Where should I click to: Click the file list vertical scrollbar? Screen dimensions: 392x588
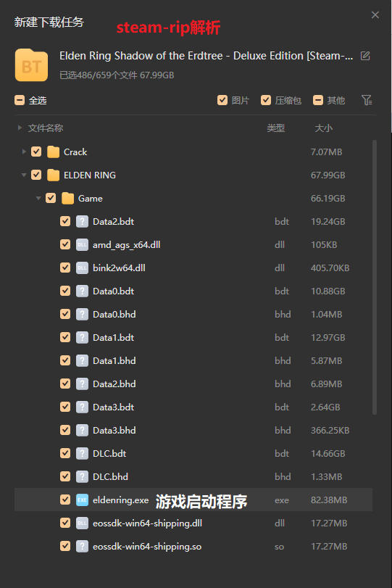(x=374, y=277)
